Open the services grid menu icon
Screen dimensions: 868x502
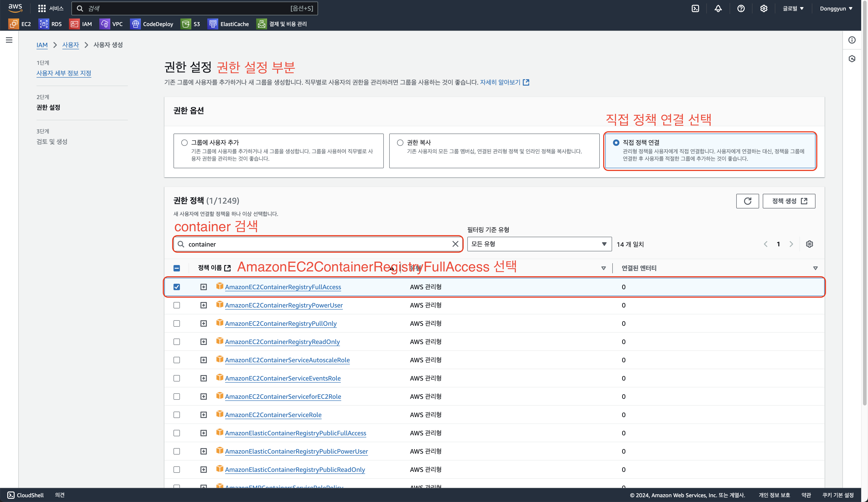[x=42, y=9]
